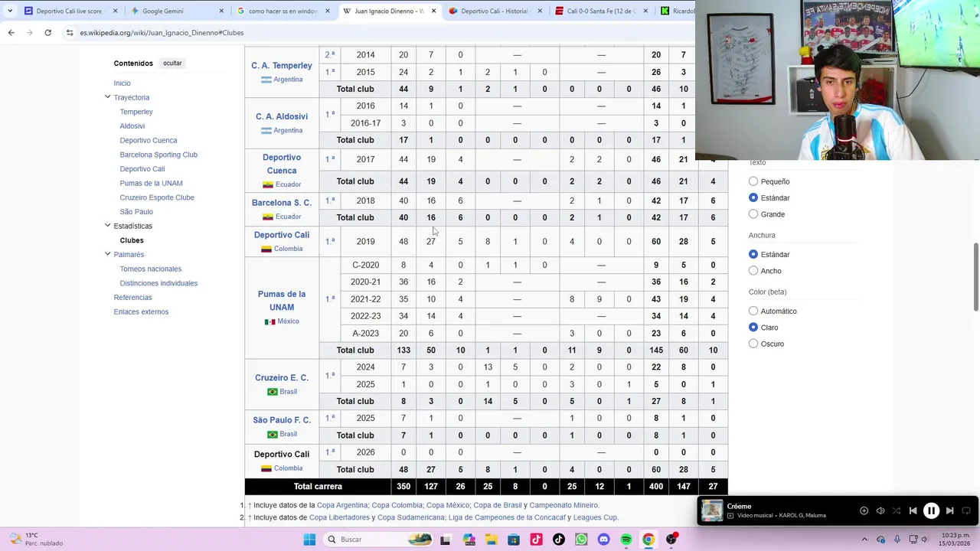Reload the Wikipedia page
The height and width of the screenshot is (551, 980).
pyautogui.click(x=47, y=32)
